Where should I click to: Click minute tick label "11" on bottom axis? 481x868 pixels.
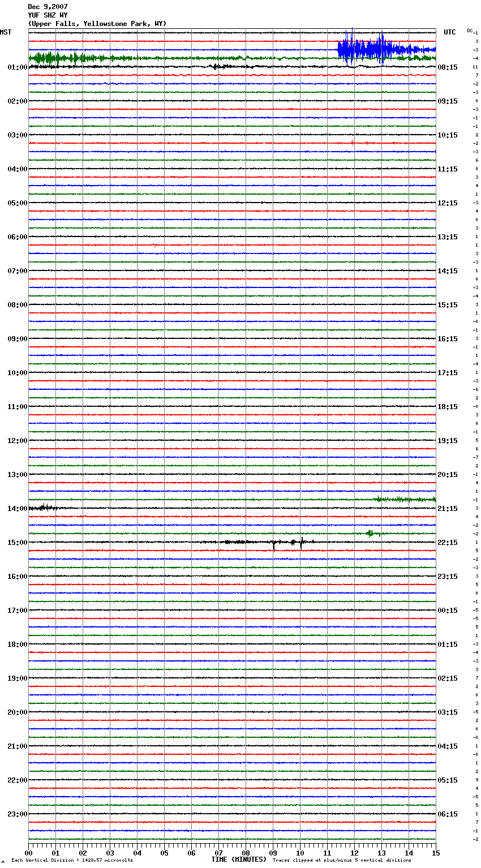click(327, 853)
